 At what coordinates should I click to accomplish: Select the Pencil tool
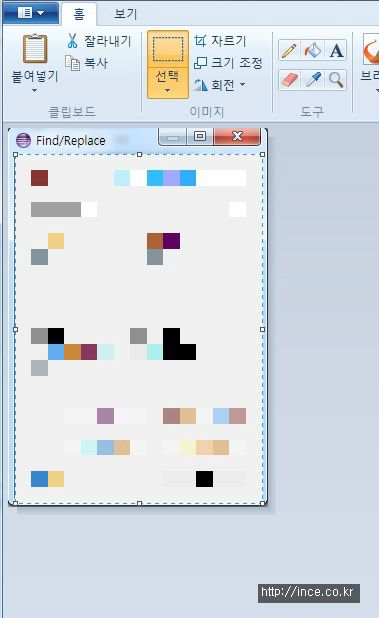tap(289, 50)
